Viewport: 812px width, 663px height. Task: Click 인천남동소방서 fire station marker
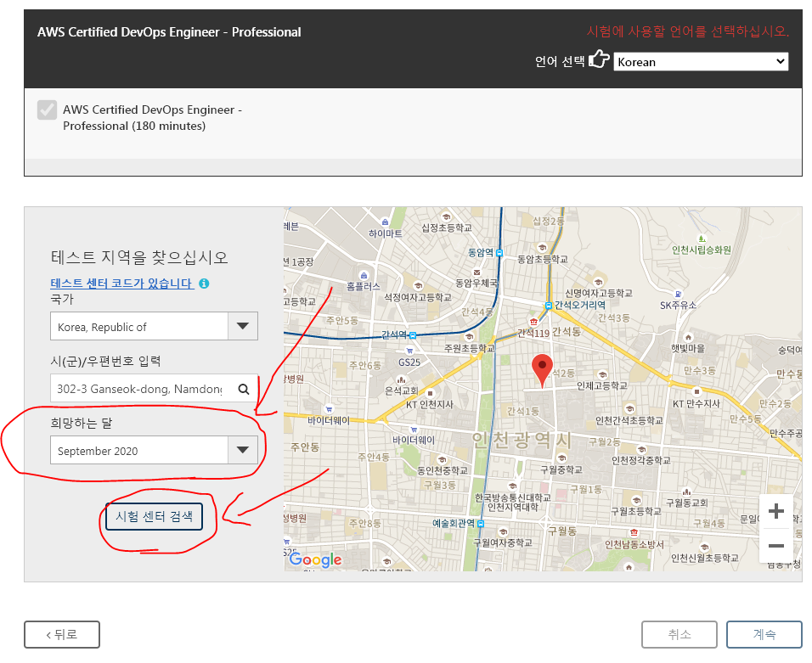pyautogui.click(x=634, y=532)
